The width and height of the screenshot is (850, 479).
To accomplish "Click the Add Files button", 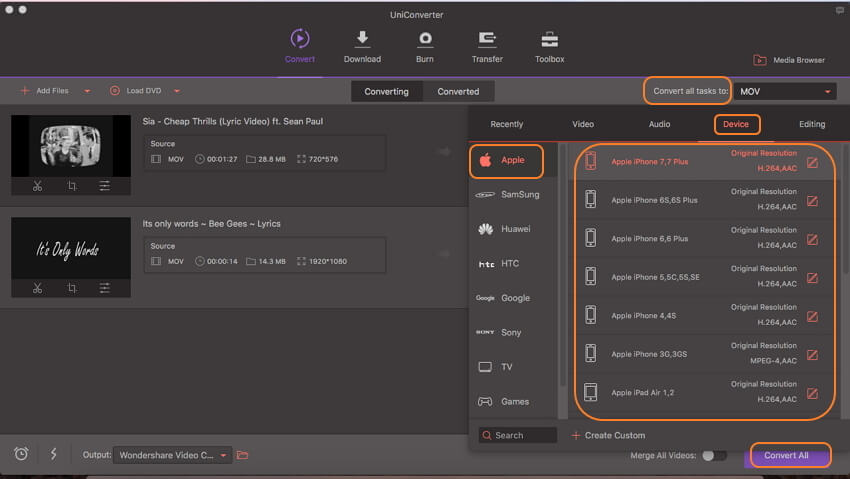I will [x=45, y=90].
